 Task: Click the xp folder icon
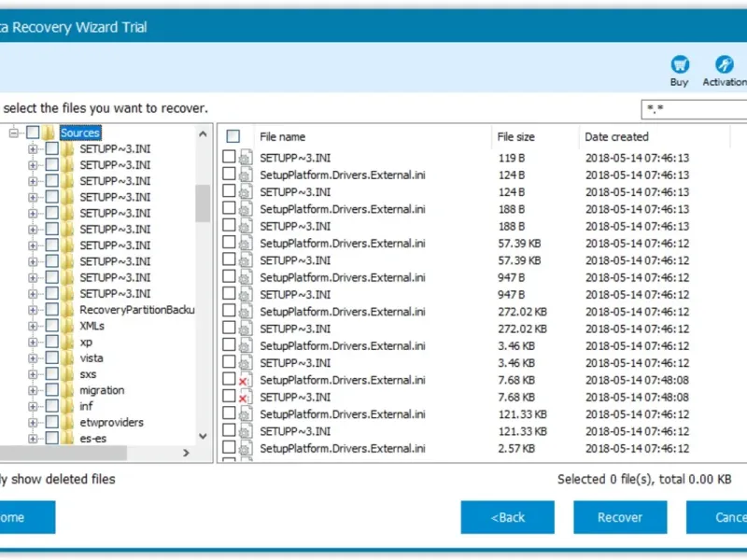[67, 342]
